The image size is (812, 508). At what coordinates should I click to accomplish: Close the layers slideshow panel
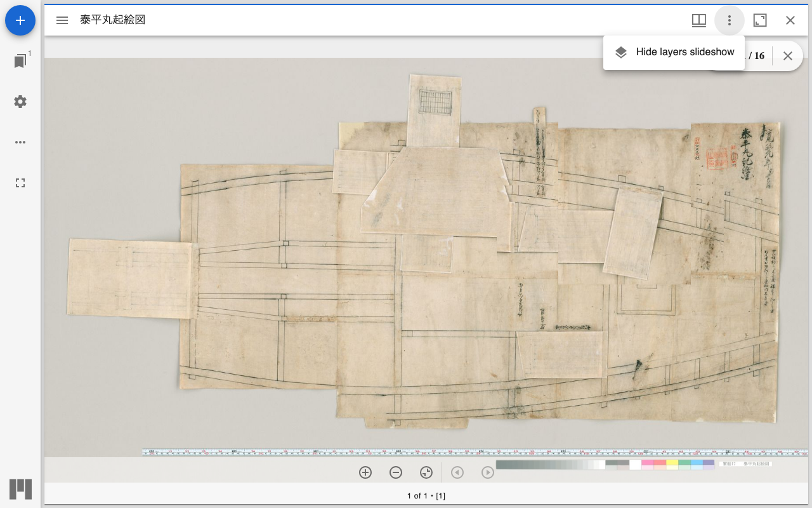point(788,56)
